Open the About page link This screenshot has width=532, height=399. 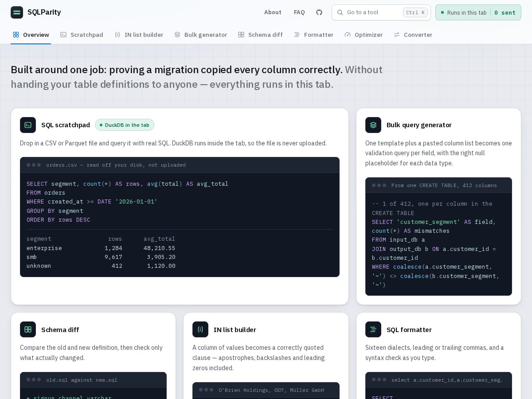point(273,12)
